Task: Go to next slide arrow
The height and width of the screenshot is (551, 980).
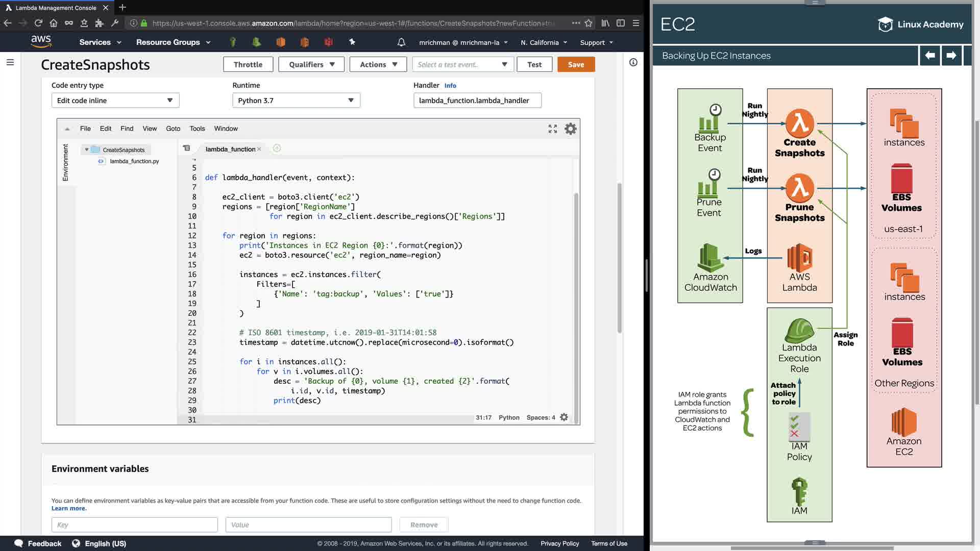Action: tap(951, 56)
